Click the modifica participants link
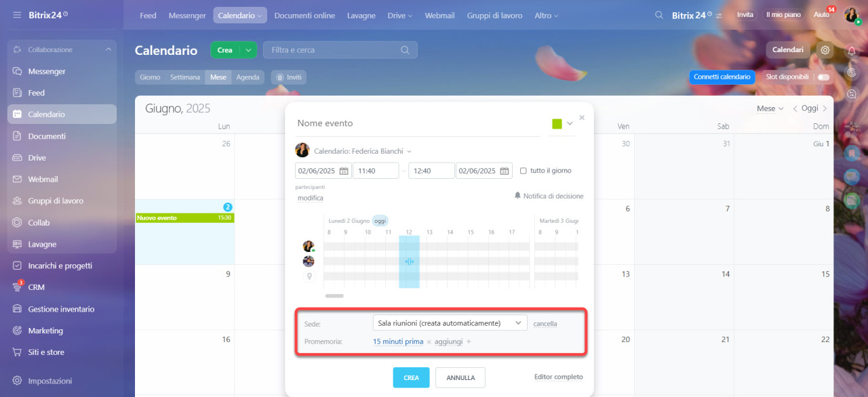The image size is (868, 397). point(311,198)
